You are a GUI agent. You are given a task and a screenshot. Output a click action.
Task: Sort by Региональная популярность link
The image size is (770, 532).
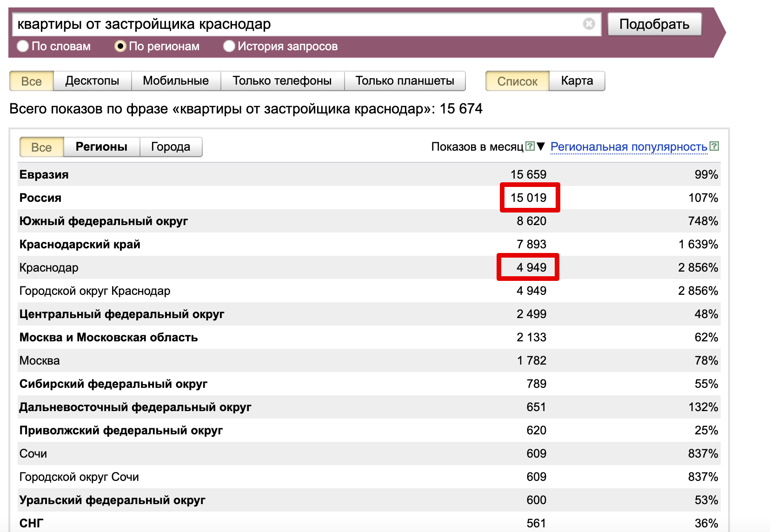(x=629, y=146)
